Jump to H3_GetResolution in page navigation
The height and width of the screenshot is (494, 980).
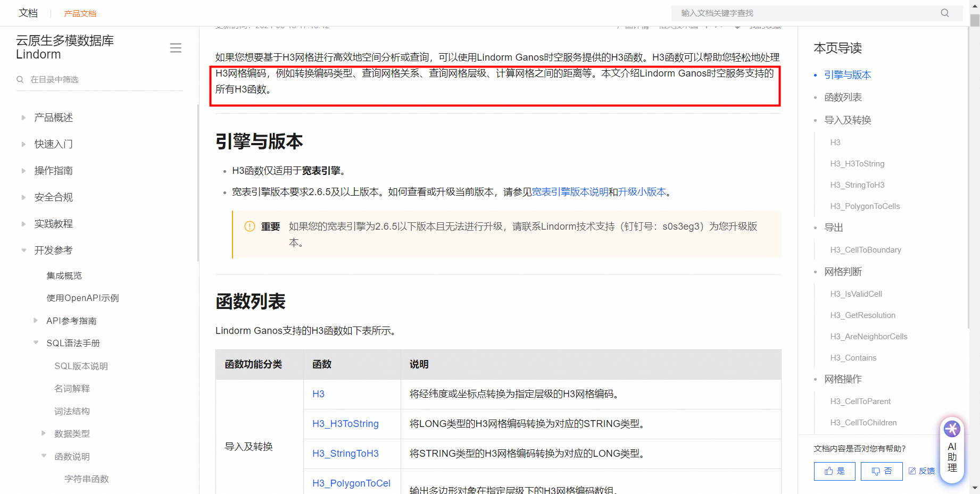point(862,315)
